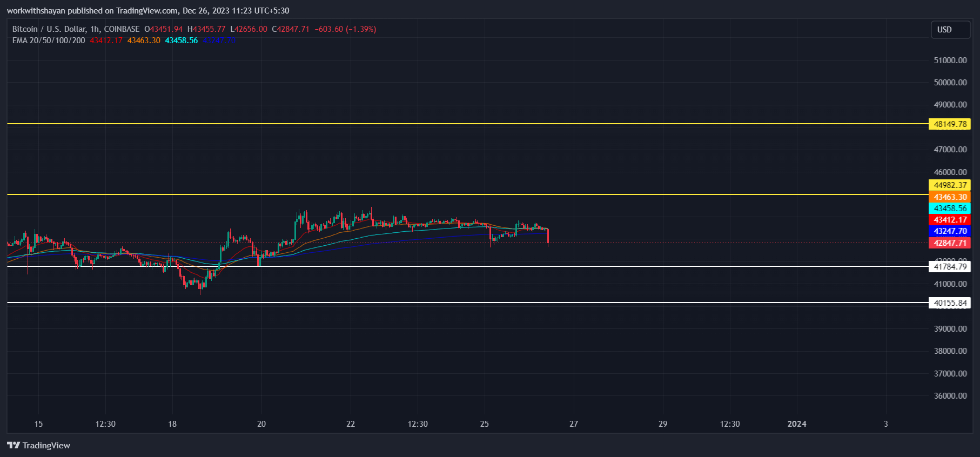
Task: Click date 20 on the time axis
Action: (261, 424)
